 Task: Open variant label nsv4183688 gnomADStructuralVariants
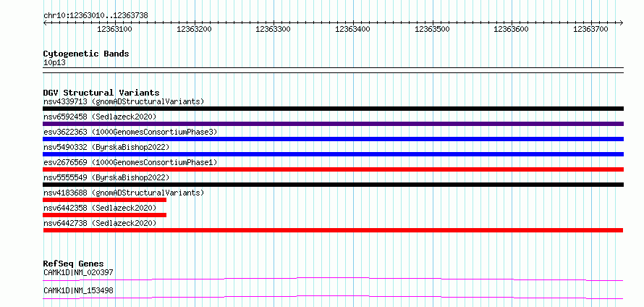(x=124, y=193)
